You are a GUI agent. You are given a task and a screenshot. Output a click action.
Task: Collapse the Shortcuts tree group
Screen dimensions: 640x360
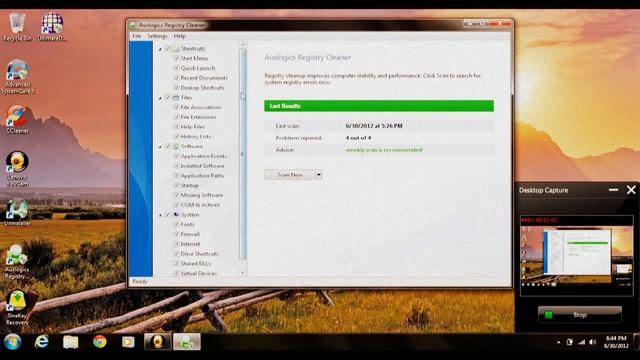point(160,49)
